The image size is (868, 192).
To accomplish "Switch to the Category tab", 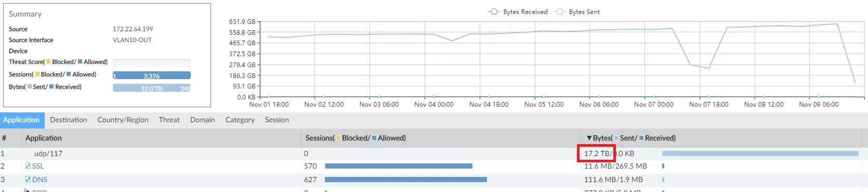I will coord(240,120).
